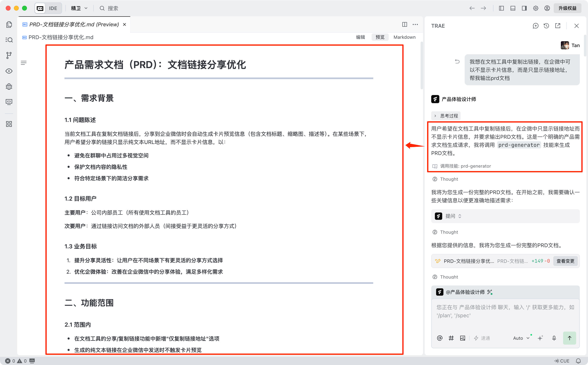Click the Tan user avatar
This screenshot has height=365, width=588.
click(x=565, y=45)
